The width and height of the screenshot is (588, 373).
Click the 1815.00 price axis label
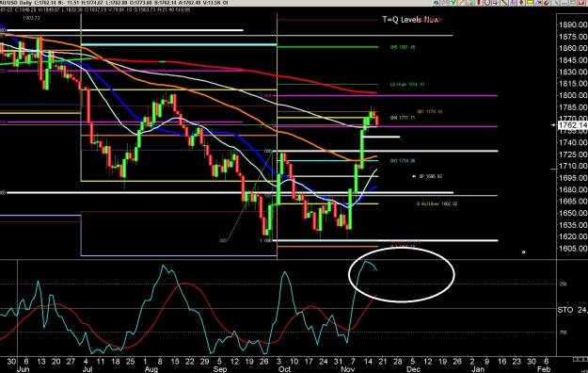pos(573,84)
